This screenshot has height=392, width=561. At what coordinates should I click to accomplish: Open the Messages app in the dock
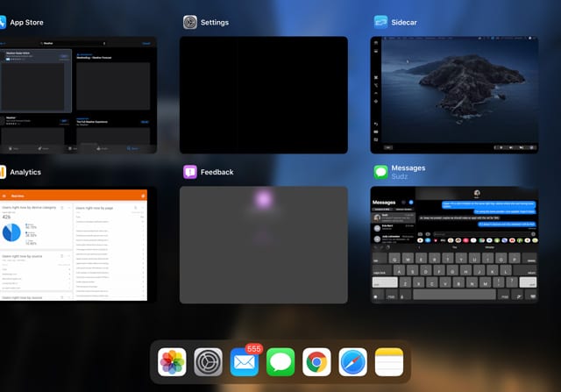click(x=280, y=362)
